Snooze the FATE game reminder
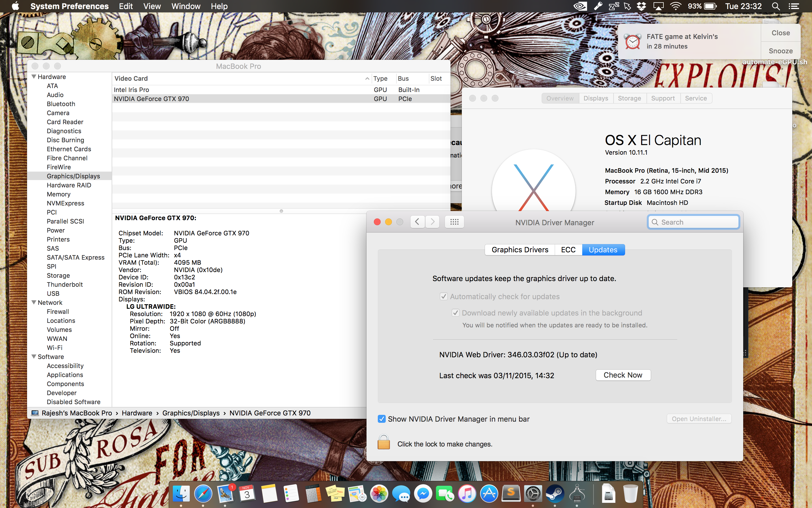Viewport: 812px width, 508px height. pos(780,51)
